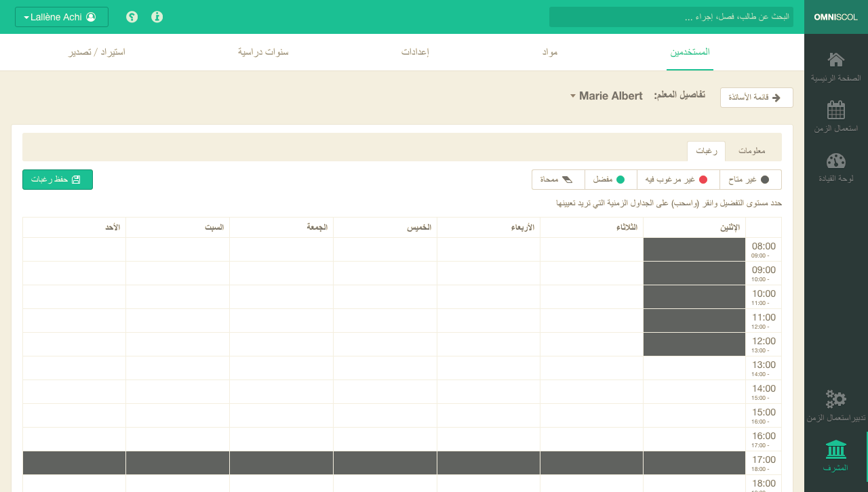
Task: Select the red 'غير مرغوب فيه' preference level
Action: [677, 180]
